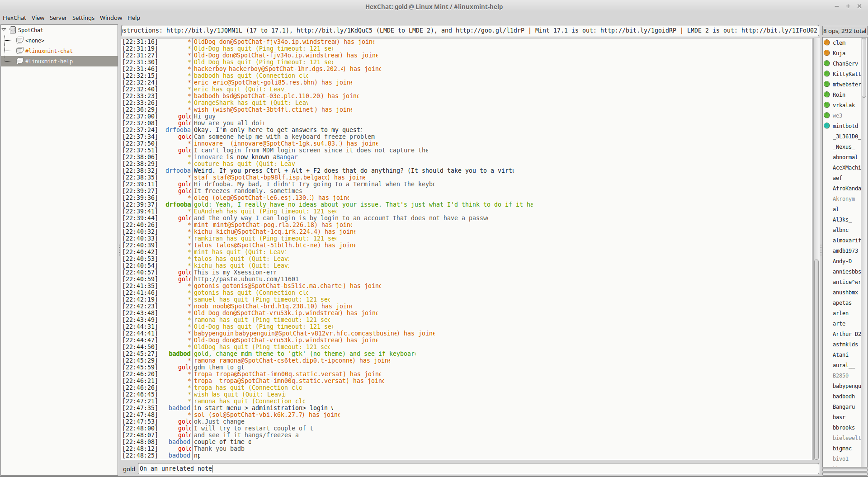
Task: Click the channel icon beside #linuxmint-chat
Action: 20,51
